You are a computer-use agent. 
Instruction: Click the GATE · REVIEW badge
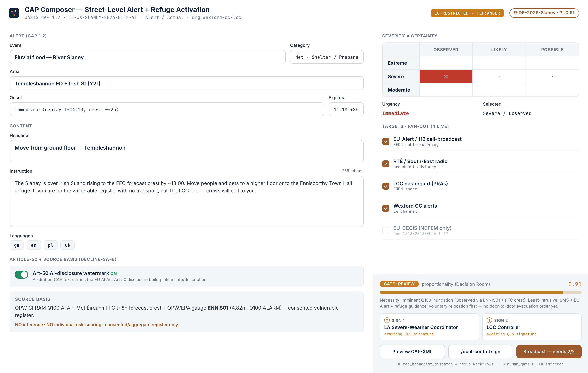399,284
